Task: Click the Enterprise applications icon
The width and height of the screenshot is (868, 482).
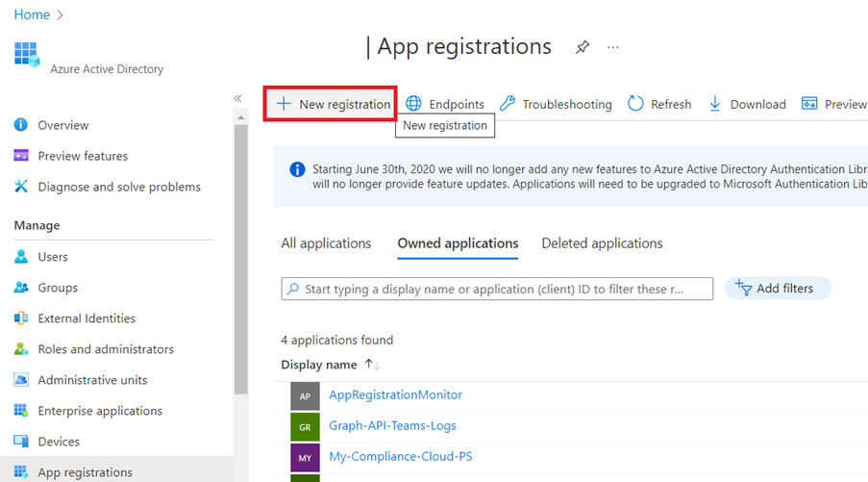Action: point(21,411)
